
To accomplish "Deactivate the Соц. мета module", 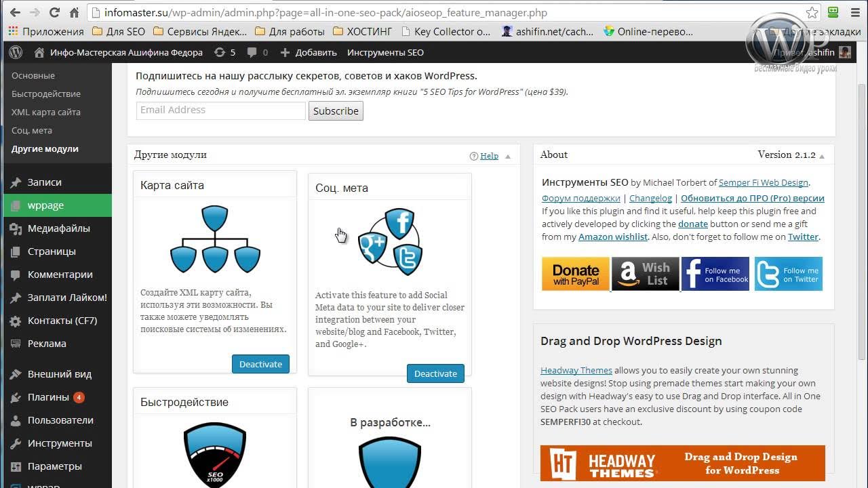I will (435, 373).
